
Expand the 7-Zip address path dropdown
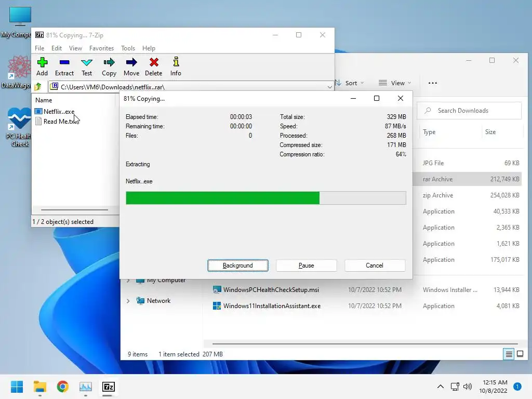coord(329,87)
